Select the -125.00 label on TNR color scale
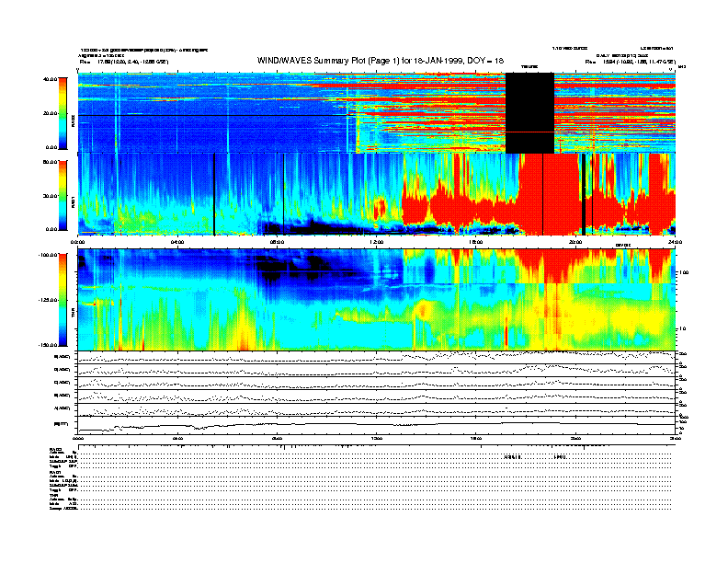728x563 pixels. click(49, 300)
